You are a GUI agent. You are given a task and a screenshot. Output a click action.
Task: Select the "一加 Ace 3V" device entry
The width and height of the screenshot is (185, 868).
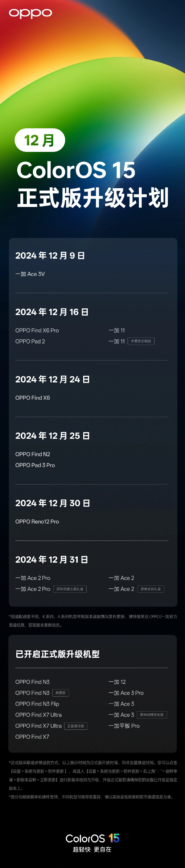click(x=30, y=274)
